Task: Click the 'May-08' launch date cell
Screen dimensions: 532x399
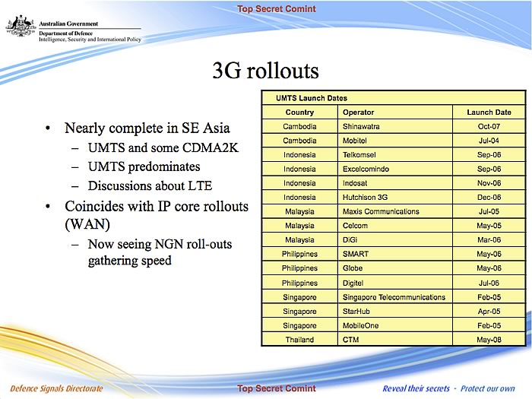Action: pos(489,340)
